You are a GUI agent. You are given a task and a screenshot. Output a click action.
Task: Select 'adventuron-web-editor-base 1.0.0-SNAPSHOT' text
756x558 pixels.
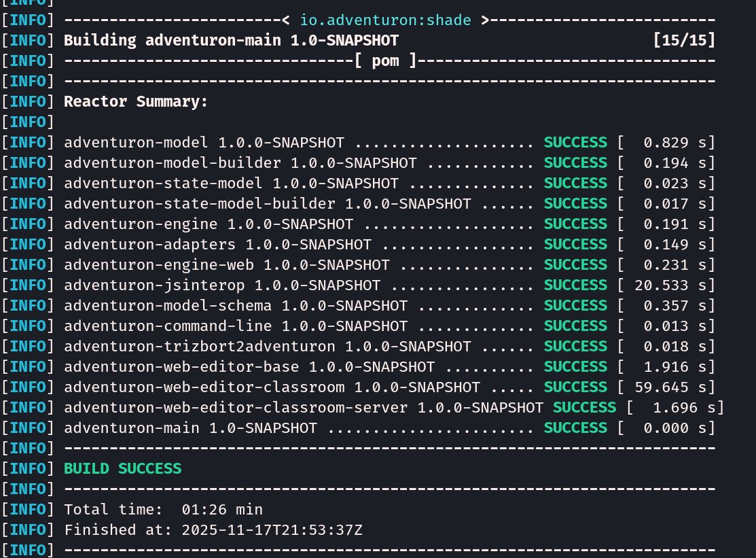point(249,366)
